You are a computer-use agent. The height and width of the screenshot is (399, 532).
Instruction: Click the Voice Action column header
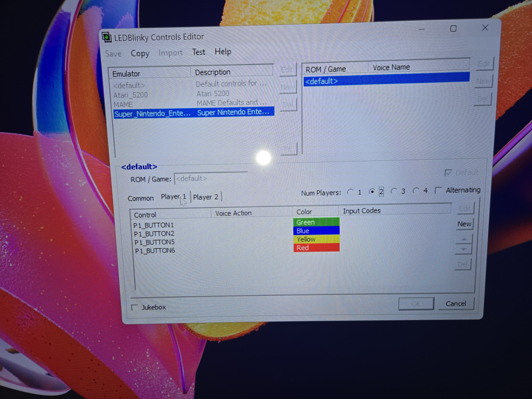[x=252, y=213]
